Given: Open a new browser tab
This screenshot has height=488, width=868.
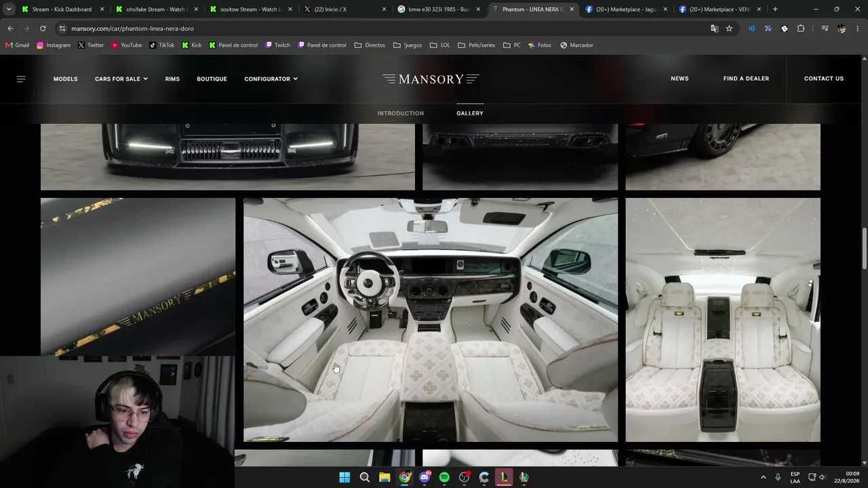Looking at the screenshot, I should 775,9.
